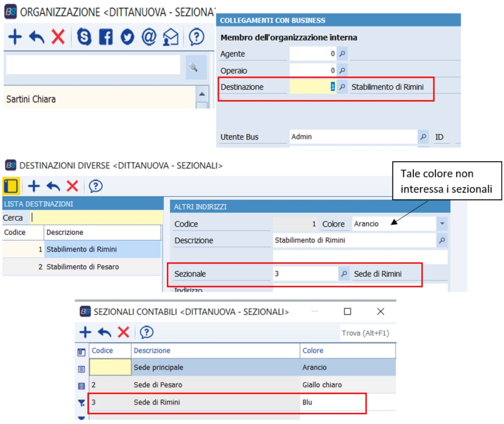Open the Destinazione lookup magnifier
504x424 pixels.
(x=342, y=87)
